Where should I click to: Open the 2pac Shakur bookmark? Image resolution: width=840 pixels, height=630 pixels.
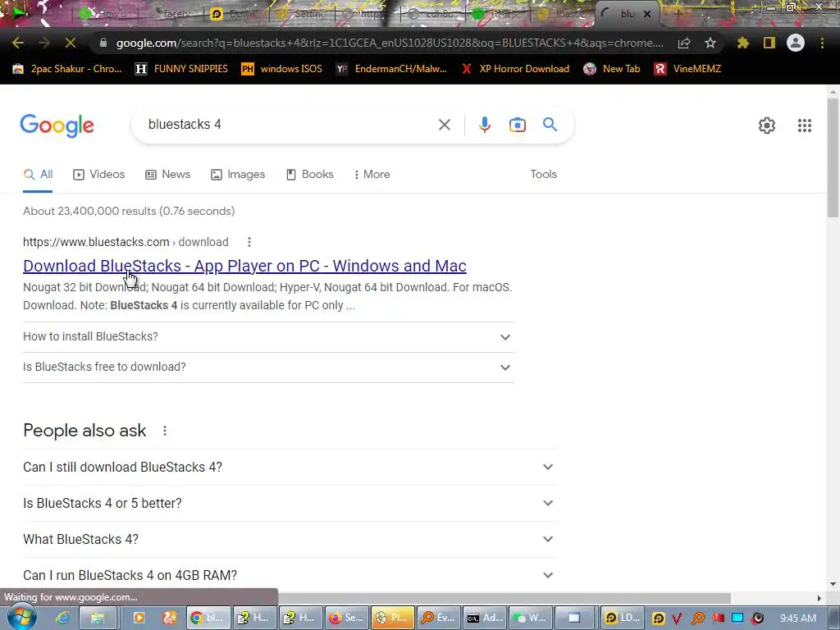67,69
